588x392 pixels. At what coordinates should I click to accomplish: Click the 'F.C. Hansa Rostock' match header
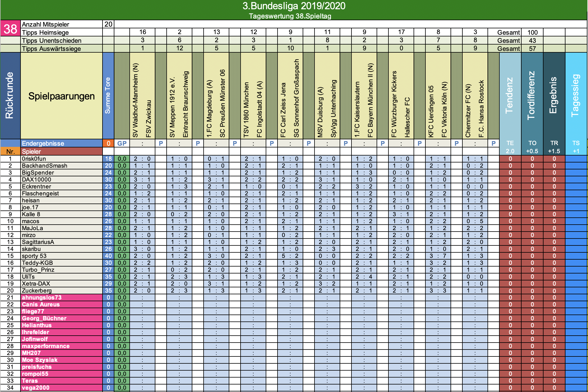click(x=481, y=109)
